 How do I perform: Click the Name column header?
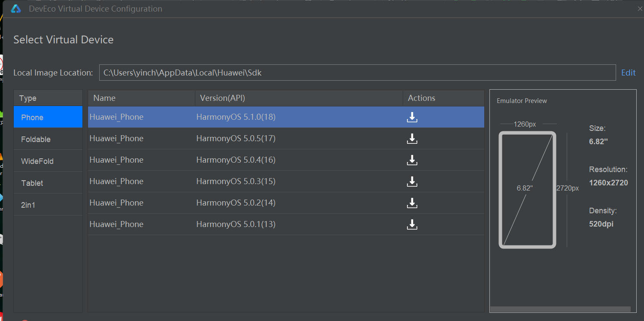(x=142, y=98)
